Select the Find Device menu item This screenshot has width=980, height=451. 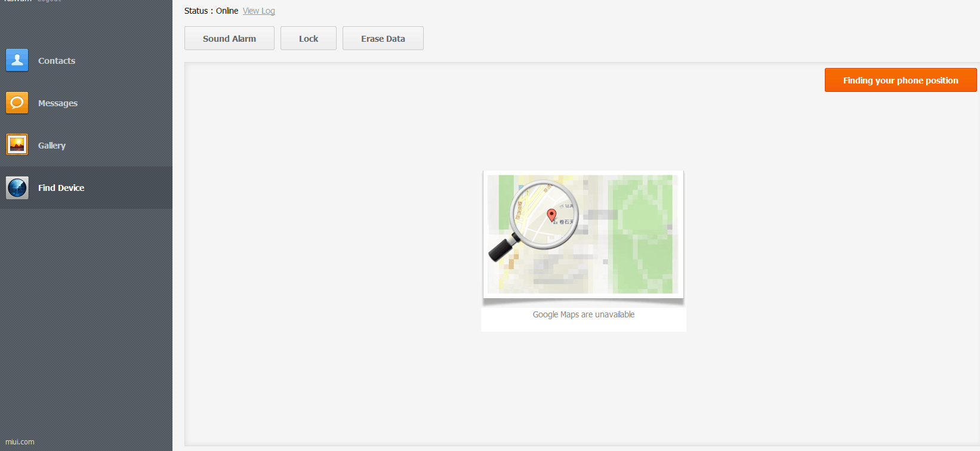pyautogui.click(x=86, y=188)
